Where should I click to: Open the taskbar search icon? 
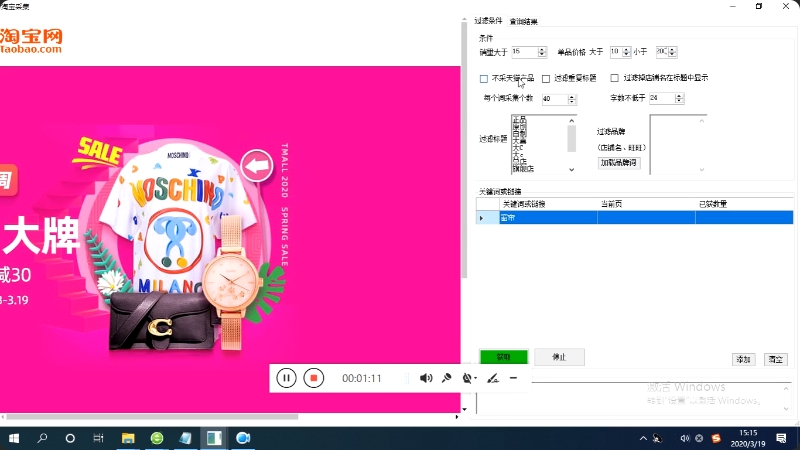(42, 438)
